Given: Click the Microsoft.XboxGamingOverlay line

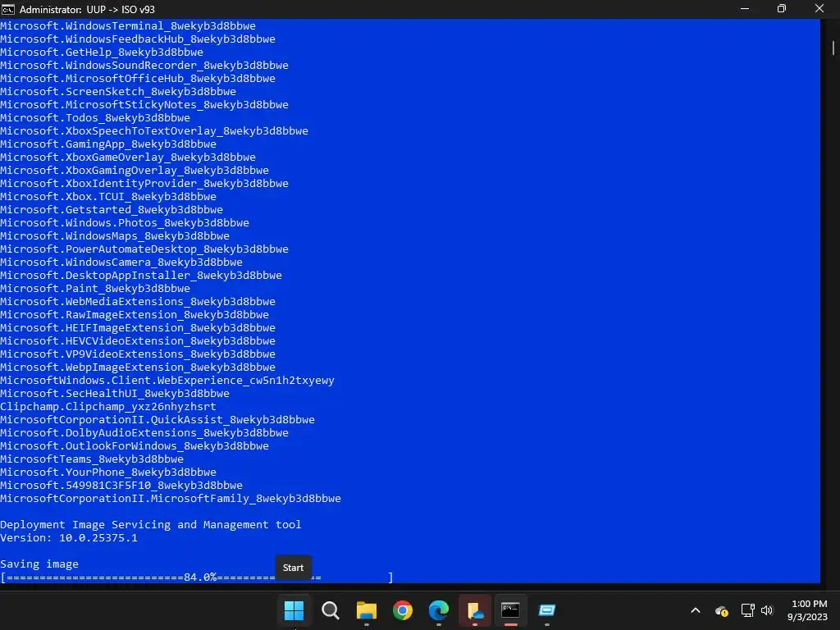Looking at the screenshot, I should pos(135,171).
